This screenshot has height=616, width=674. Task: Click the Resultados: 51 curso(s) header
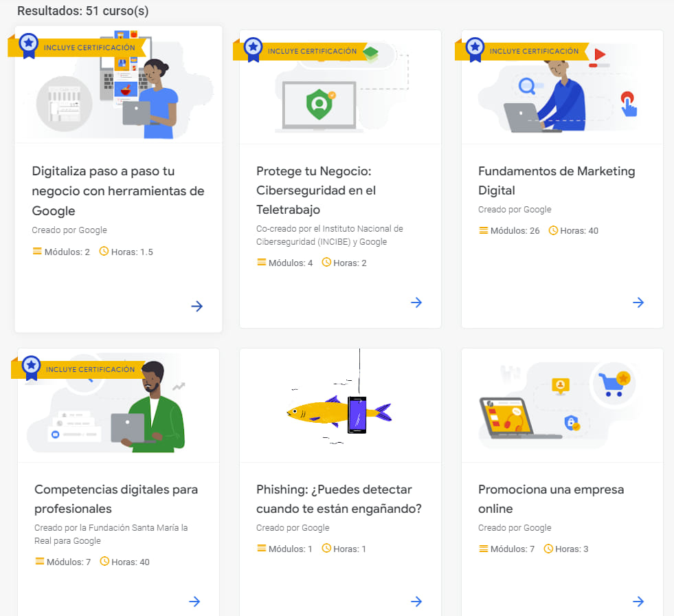point(81,11)
